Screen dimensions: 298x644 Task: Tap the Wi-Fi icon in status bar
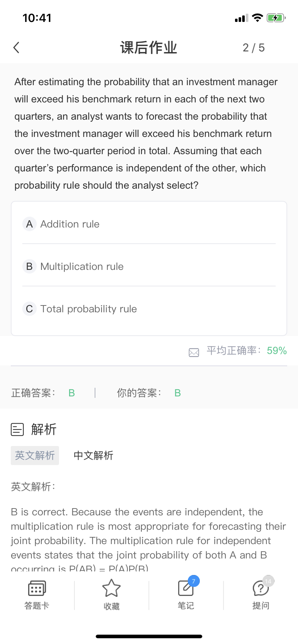pos(257,18)
